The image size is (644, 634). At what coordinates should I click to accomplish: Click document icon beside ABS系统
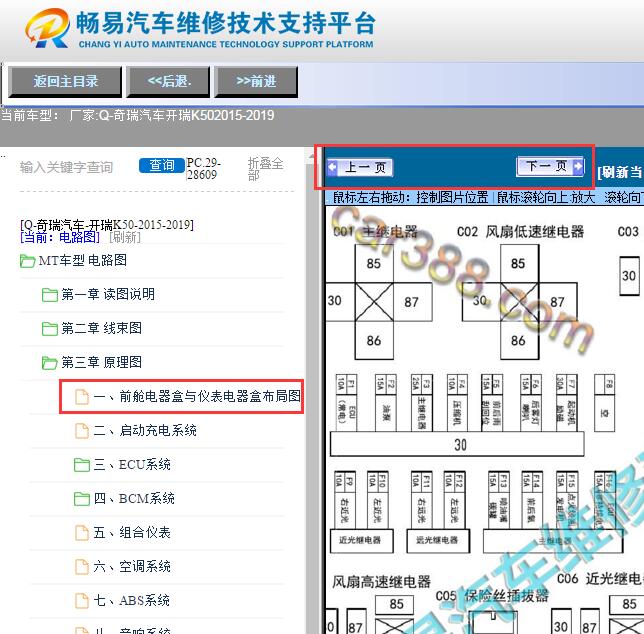point(82,601)
